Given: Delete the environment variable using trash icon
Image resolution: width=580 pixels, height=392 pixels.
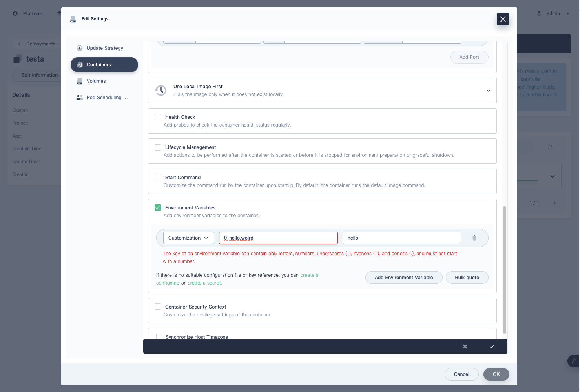Looking at the screenshot, I should (474, 238).
